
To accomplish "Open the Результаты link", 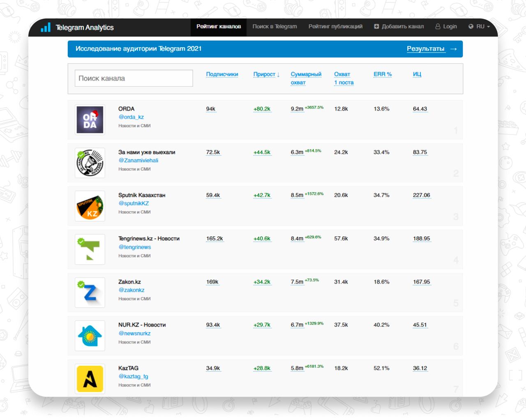I will [426, 48].
